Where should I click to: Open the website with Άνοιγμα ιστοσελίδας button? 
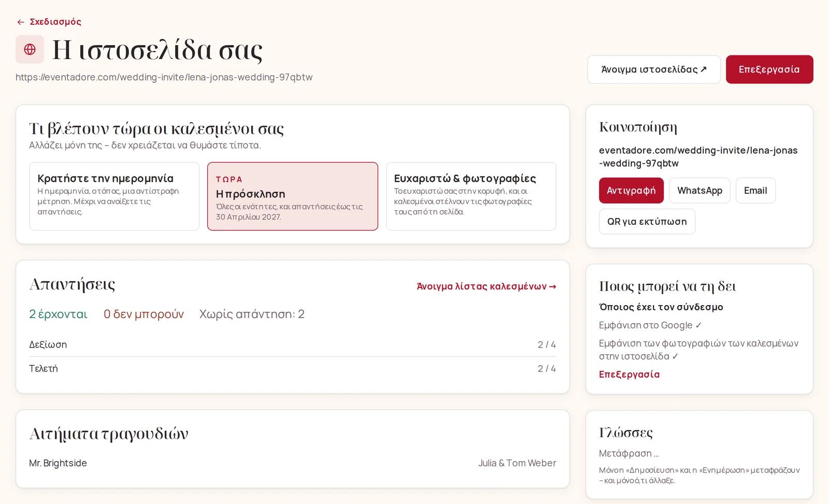tap(654, 69)
